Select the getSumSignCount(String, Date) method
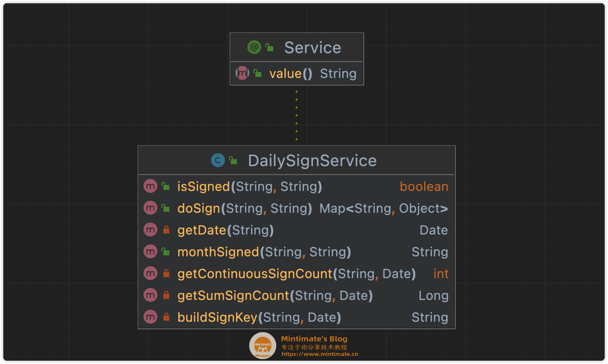Viewport: 608px width, 364px height. pos(275,296)
